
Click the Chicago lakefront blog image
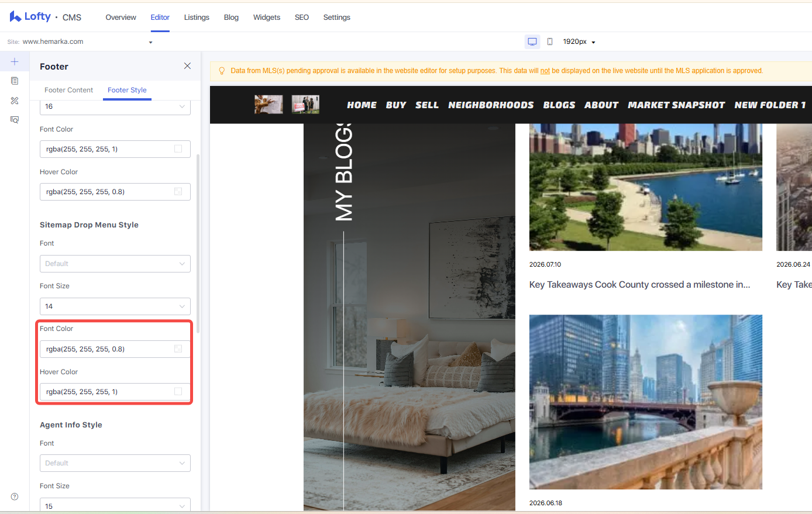click(646, 187)
